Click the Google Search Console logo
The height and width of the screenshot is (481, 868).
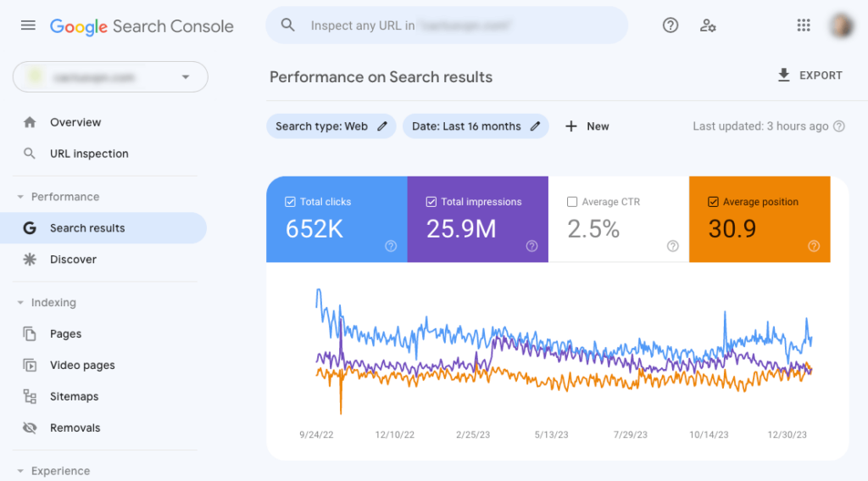pos(142,26)
